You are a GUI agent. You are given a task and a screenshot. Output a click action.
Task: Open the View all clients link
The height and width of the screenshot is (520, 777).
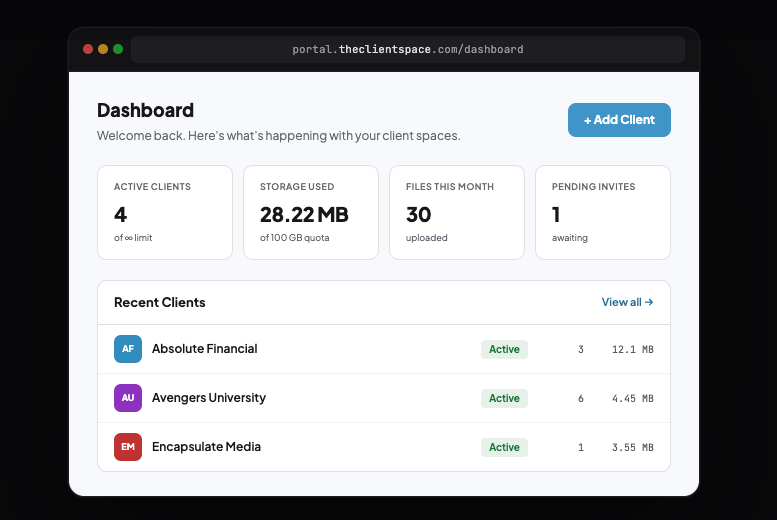627,302
